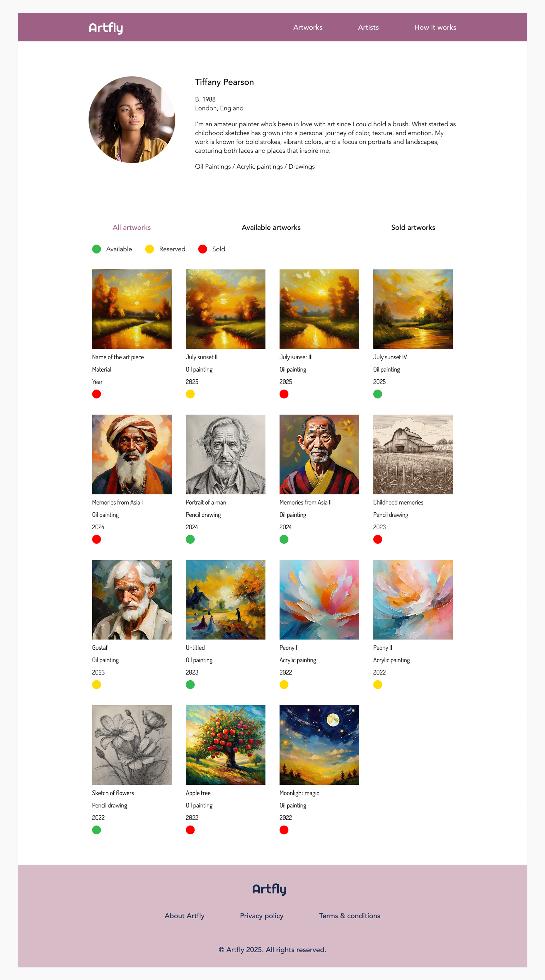Click the yellow Reserved legend dot
545x980 pixels.
(x=150, y=249)
